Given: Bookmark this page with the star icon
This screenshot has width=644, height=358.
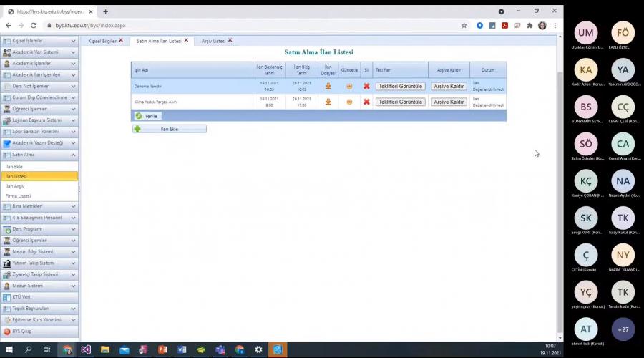Looking at the screenshot, I should [464, 25].
